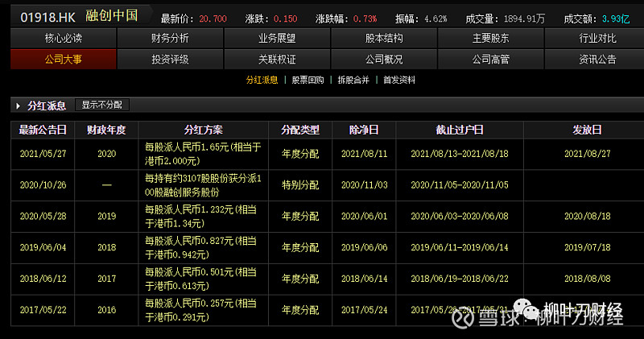This screenshot has width=644, height=339.
Task: Click fiscal year 2016 cell
Action: point(107,310)
